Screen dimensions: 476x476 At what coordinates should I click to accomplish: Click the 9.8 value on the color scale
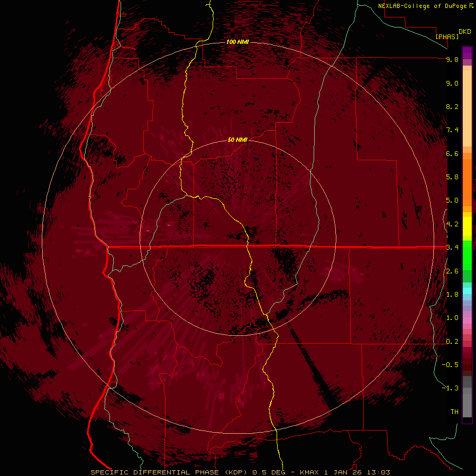452,59
